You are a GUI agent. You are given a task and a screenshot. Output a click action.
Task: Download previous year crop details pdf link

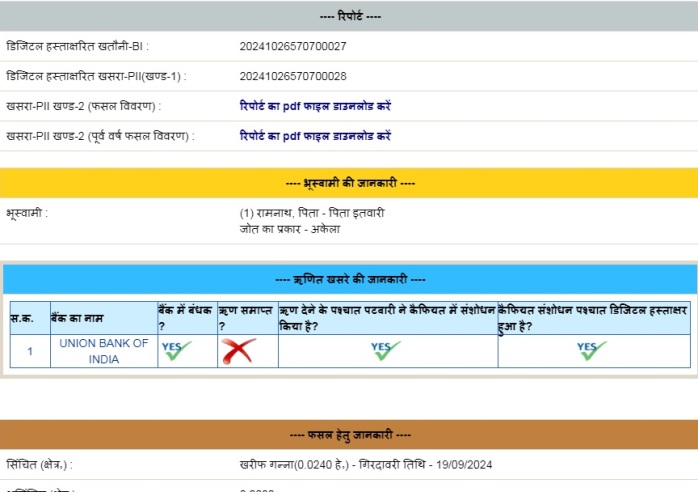(315, 136)
